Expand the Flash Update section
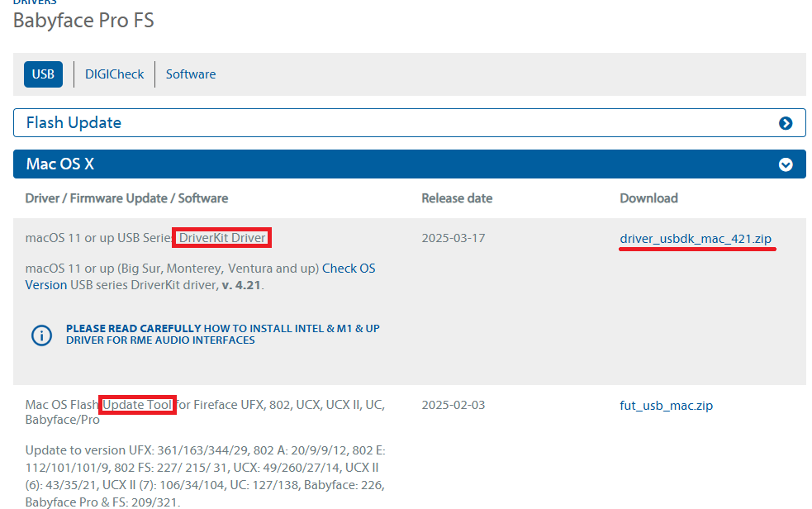Viewport: 812px width, 509px height. coord(409,123)
